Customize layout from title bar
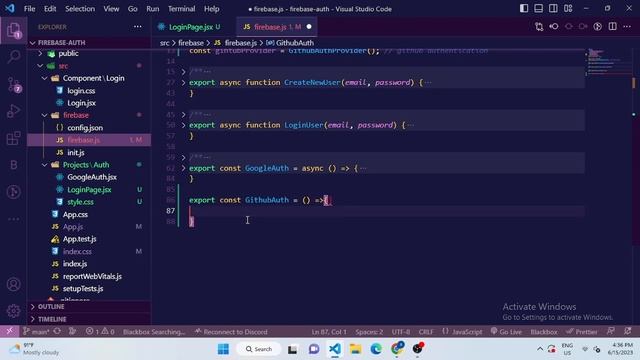The height and width of the screenshot is (360, 640). [568, 9]
